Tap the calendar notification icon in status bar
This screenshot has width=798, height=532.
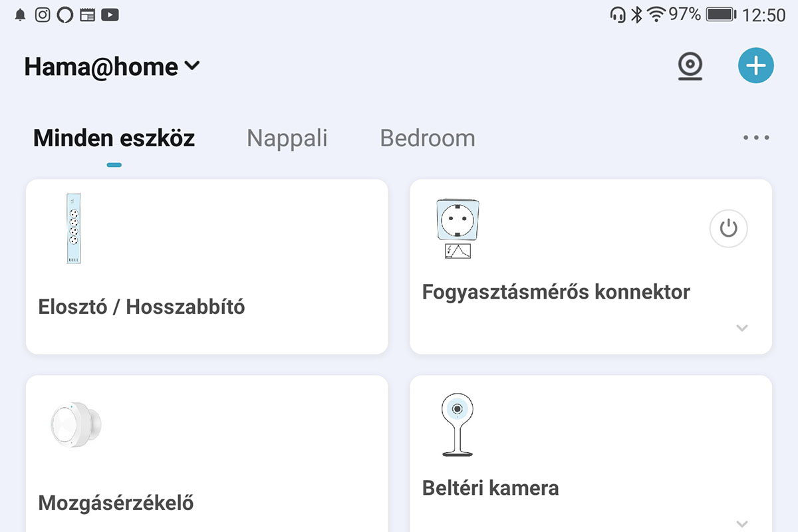point(87,15)
